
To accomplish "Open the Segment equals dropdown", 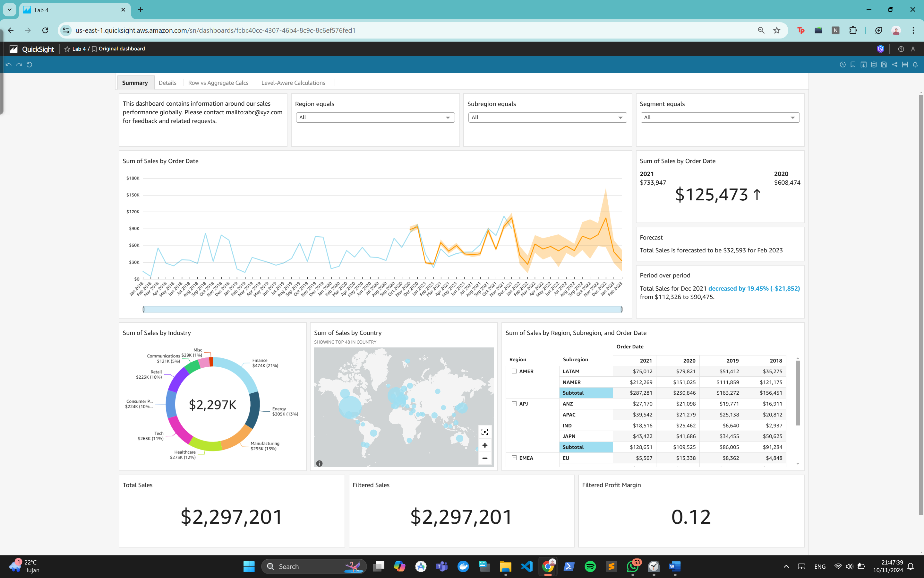I will [x=720, y=117].
